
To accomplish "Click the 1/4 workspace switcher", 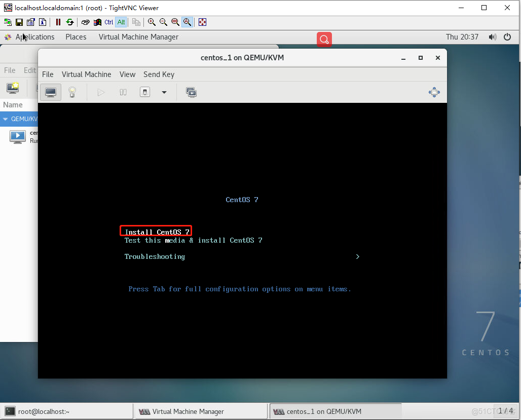I will (505, 411).
